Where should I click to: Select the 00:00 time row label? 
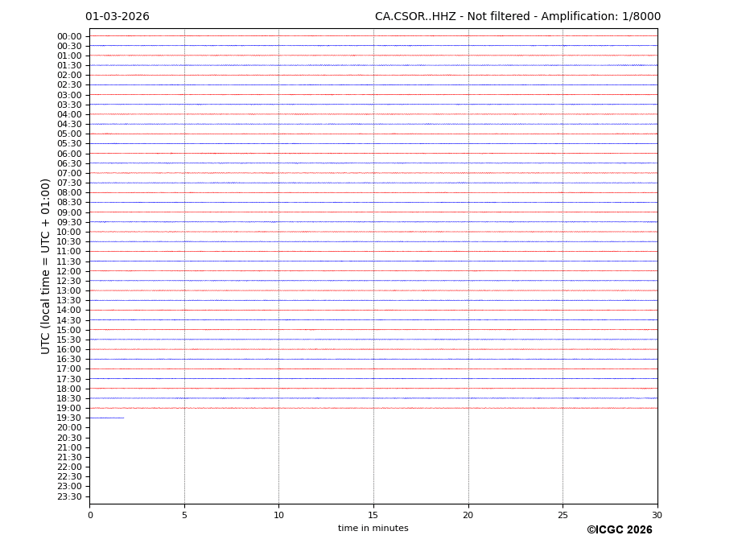point(69,36)
